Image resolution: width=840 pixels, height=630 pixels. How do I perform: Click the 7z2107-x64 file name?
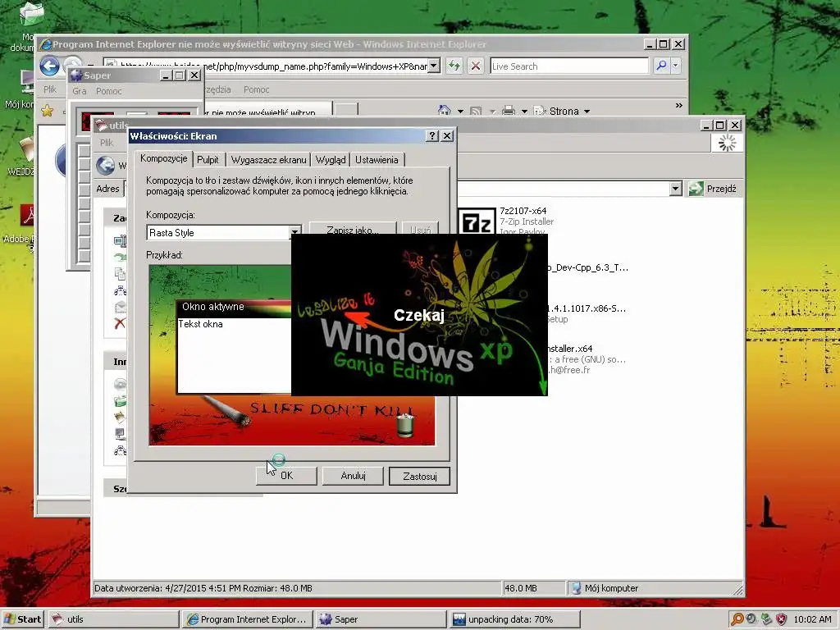[x=523, y=211]
